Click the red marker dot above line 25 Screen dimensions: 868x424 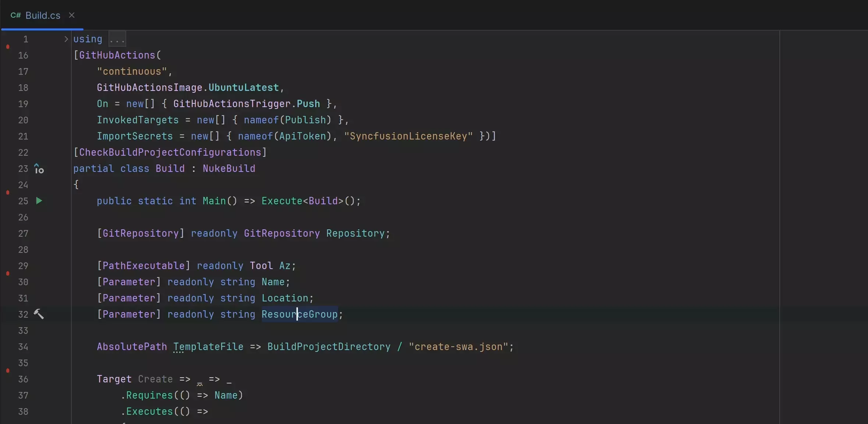(8, 192)
